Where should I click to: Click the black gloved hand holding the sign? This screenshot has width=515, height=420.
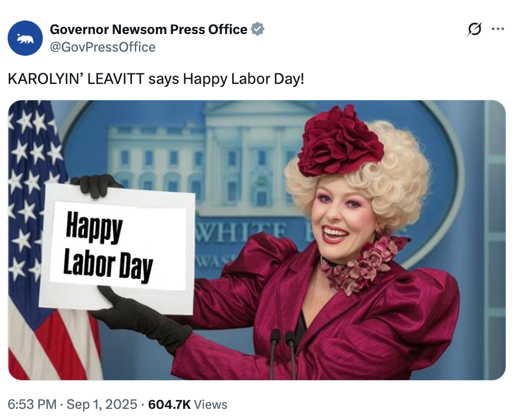pyautogui.click(x=97, y=185)
